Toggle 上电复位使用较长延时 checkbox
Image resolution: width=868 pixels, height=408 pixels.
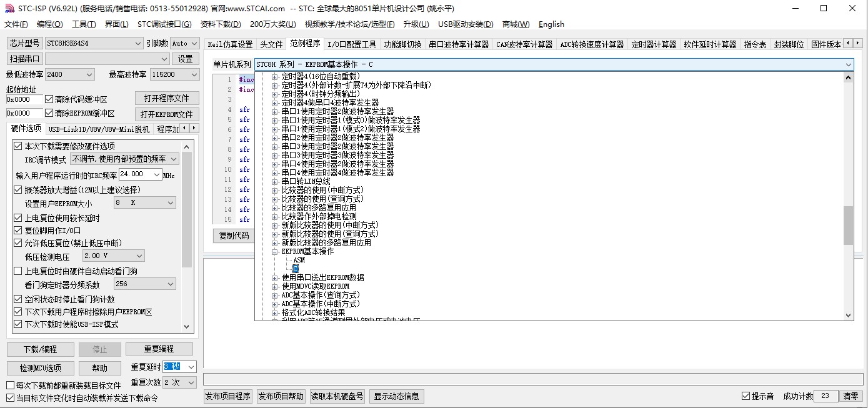pyautogui.click(x=18, y=218)
